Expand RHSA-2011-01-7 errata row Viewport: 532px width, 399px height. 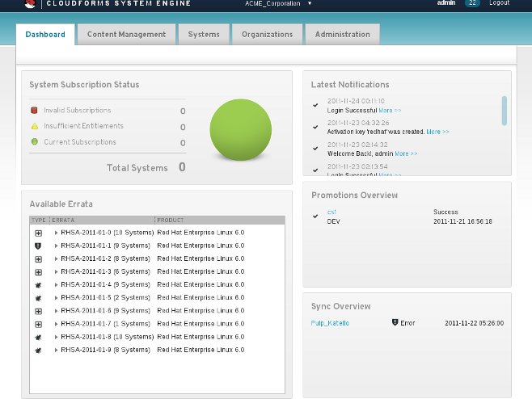click(x=57, y=324)
